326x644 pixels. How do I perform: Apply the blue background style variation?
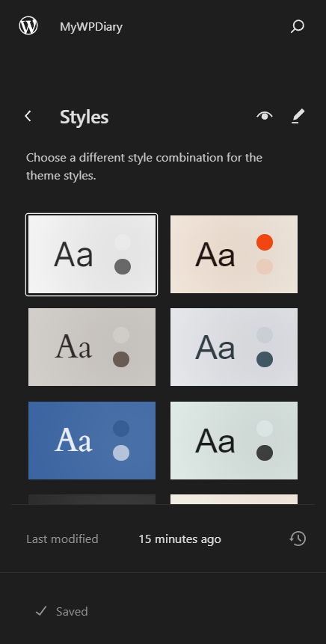[x=92, y=441]
